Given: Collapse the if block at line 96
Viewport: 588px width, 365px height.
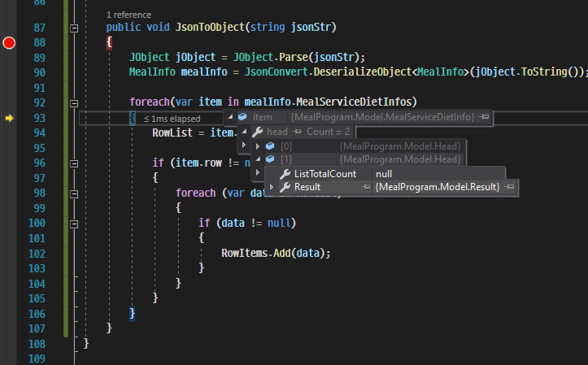Looking at the screenshot, I should tap(74, 163).
